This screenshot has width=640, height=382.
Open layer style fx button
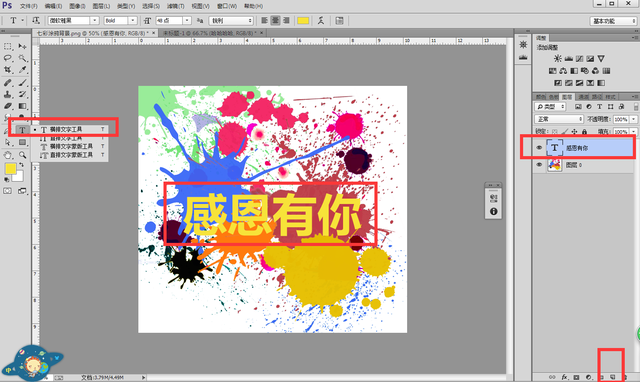coord(564,378)
